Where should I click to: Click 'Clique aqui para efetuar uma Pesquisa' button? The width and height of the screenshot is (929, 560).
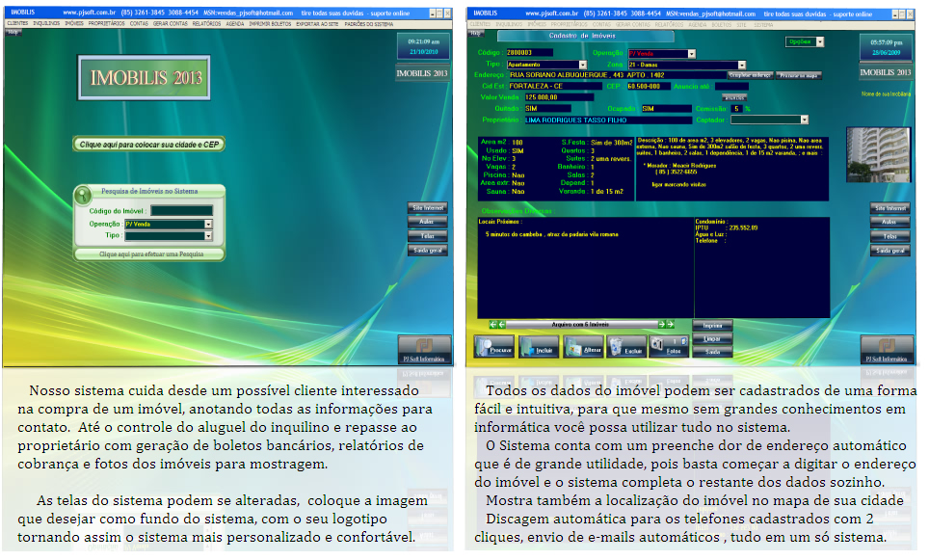coord(150,254)
